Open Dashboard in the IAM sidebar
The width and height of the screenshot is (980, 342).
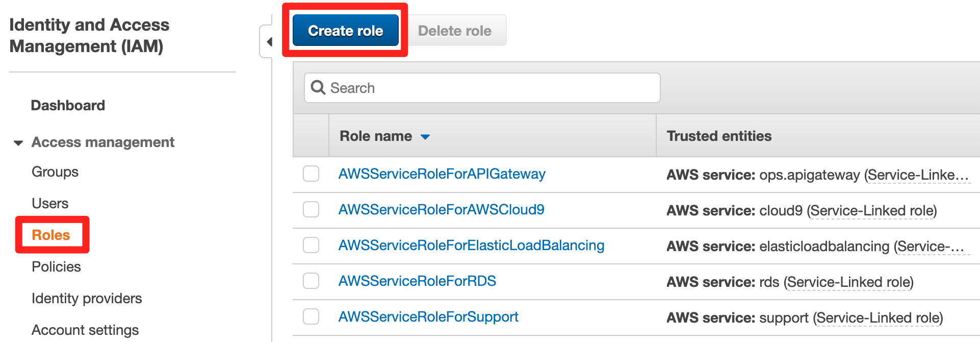click(68, 106)
